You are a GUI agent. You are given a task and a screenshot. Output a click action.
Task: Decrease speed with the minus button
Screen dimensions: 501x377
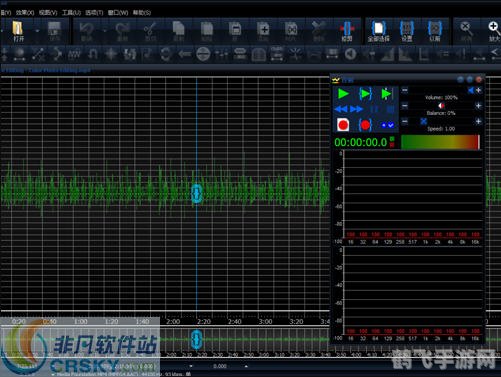pyautogui.click(x=404, y=122)
